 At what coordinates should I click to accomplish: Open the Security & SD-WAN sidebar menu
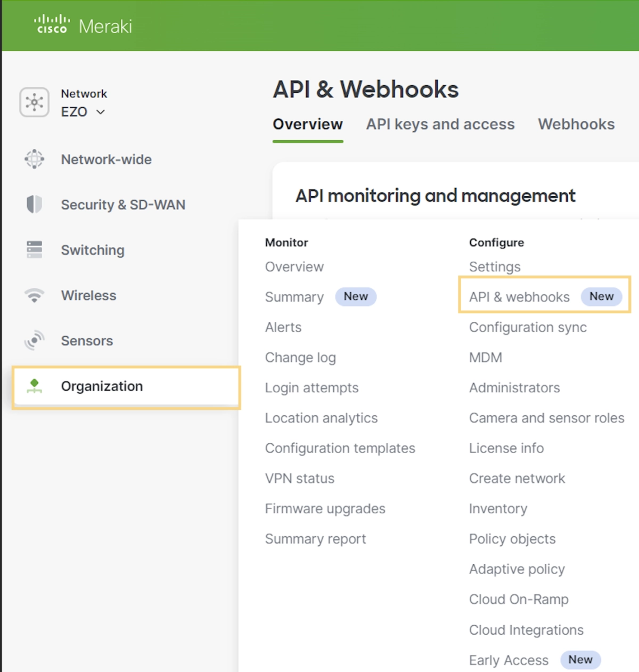[123, 205]
